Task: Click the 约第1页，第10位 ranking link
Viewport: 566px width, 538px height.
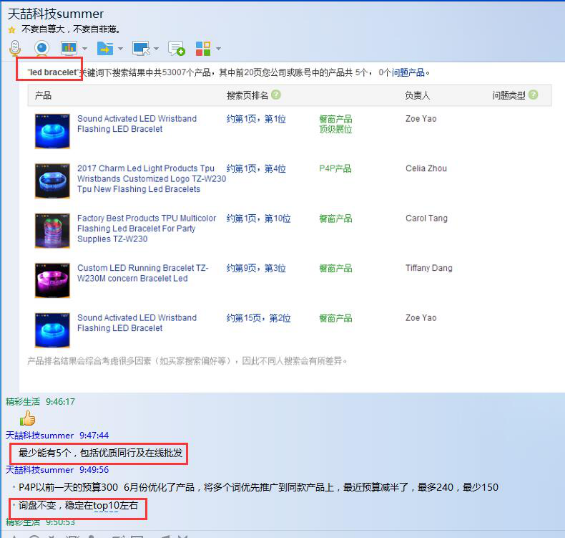Action: click(x=258, y=218)
